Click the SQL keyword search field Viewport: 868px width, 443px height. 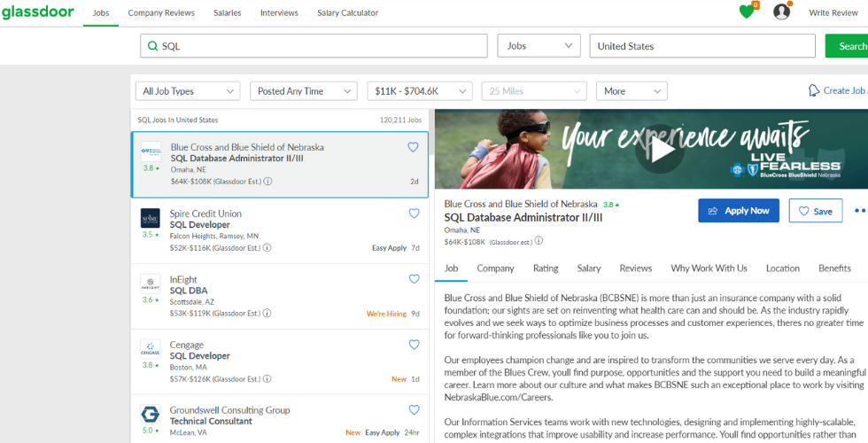click(314, 46)
